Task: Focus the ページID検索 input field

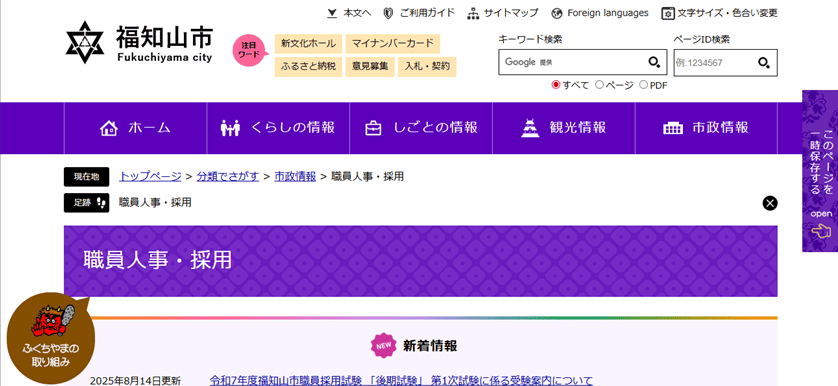Action: pyautogui.click(x=713, y=63)
